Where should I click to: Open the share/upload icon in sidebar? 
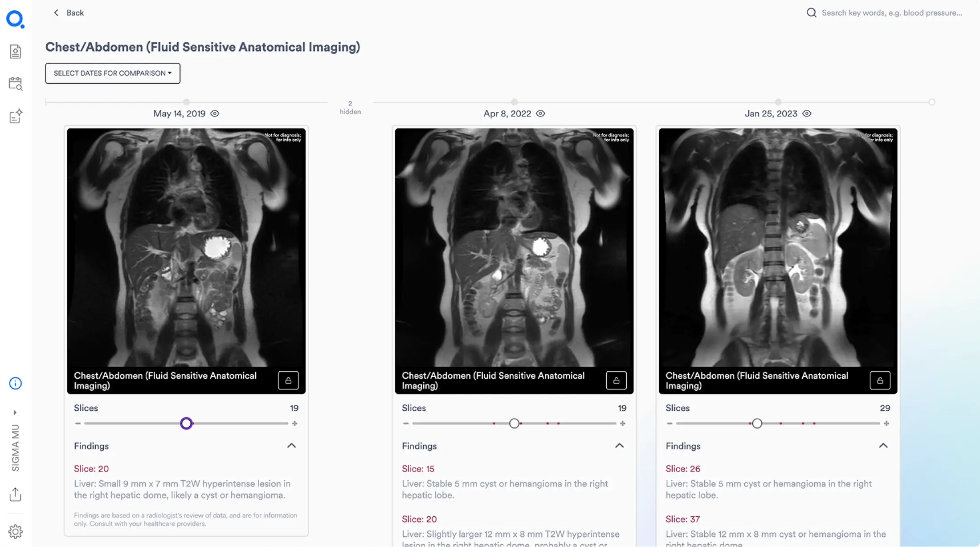click(x=16, y=494)
